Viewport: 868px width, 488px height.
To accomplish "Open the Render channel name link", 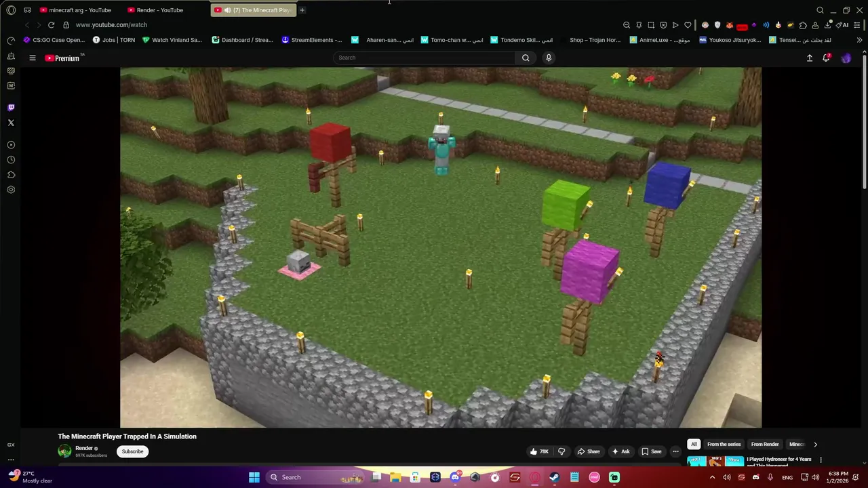I will pos(84,448).
